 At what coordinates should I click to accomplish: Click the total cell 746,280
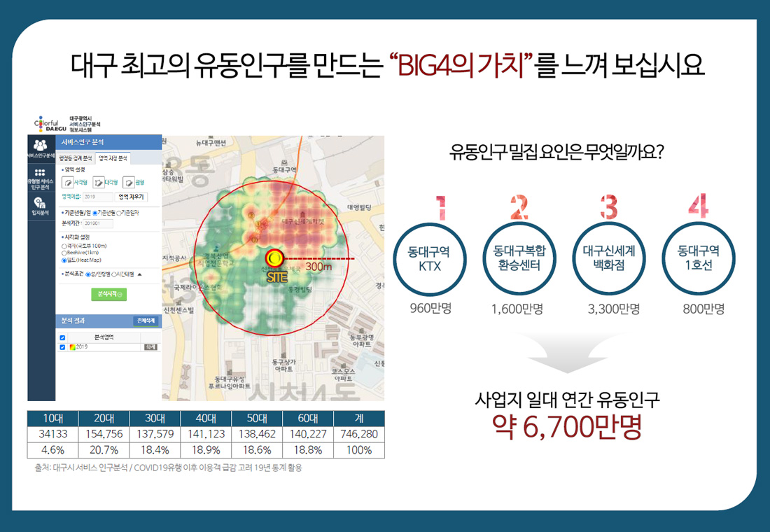359,434
